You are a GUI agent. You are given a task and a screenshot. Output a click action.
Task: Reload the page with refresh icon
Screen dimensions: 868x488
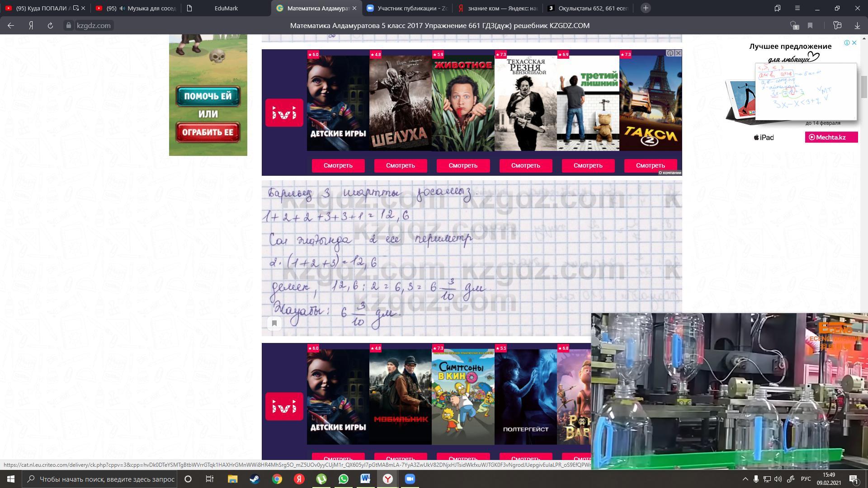(50, 26)
